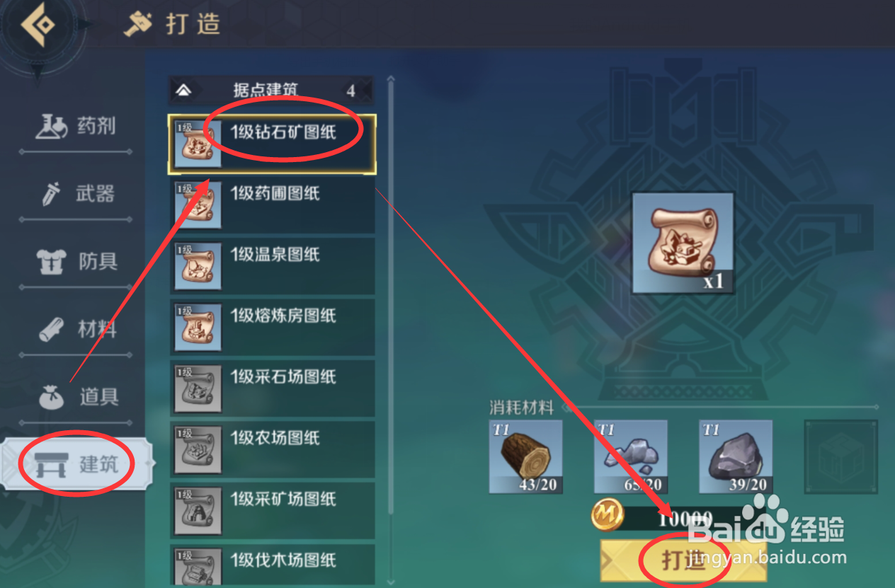Inspect the T1 dark ore stone material
Image resolution: width=895 pixels, height=588 pixels.
[736, 456]
